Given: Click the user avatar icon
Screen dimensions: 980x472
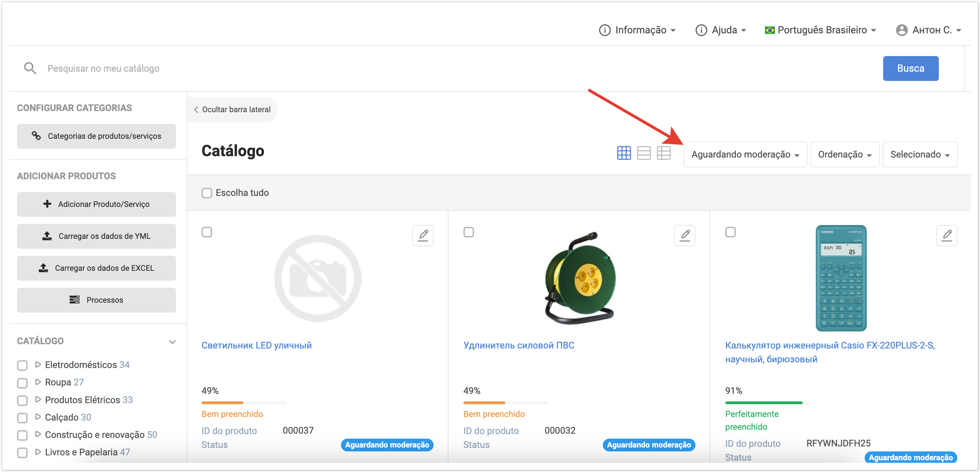Looking at the screenshot, I should tap(901, 30).
